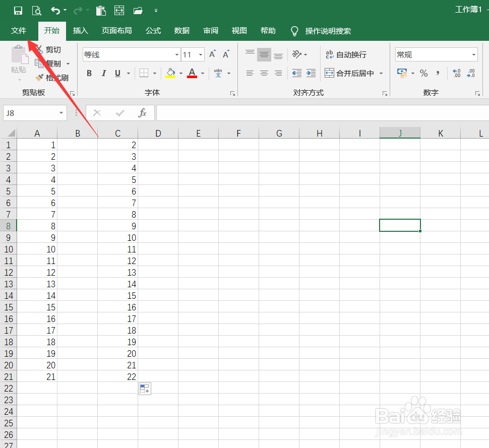The image size is (489, 448).
Task: Click the 剪切 (Cut) button
Action: (x=49, y=49)
